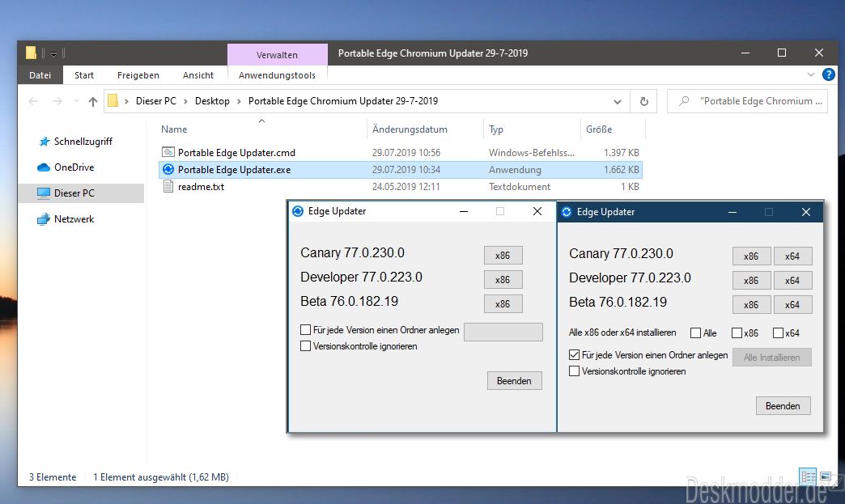The image size is (845, 504).
Task: Open the quick access toolbar customize arrow
Action: pos(54,53)
